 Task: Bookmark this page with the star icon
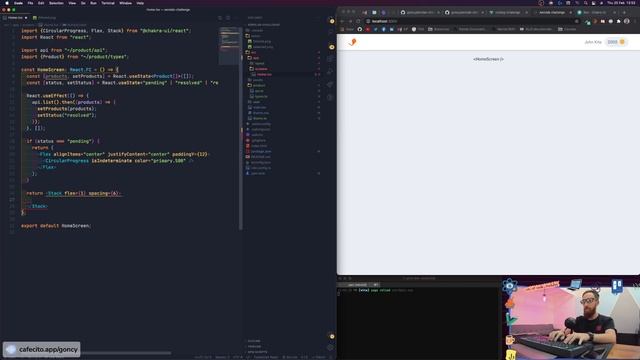click(576, 21)
